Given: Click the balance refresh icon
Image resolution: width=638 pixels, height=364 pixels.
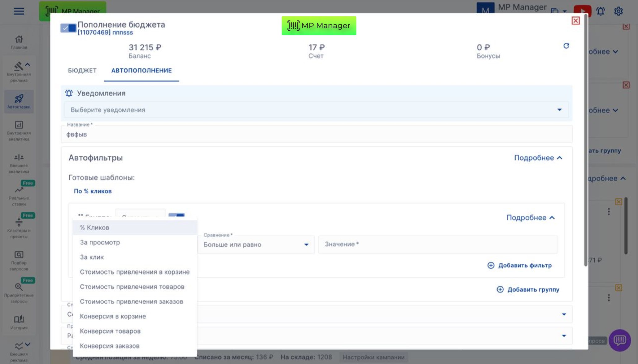Looking at the screenshot, I should pyautogui.click(x=566, y=46).
